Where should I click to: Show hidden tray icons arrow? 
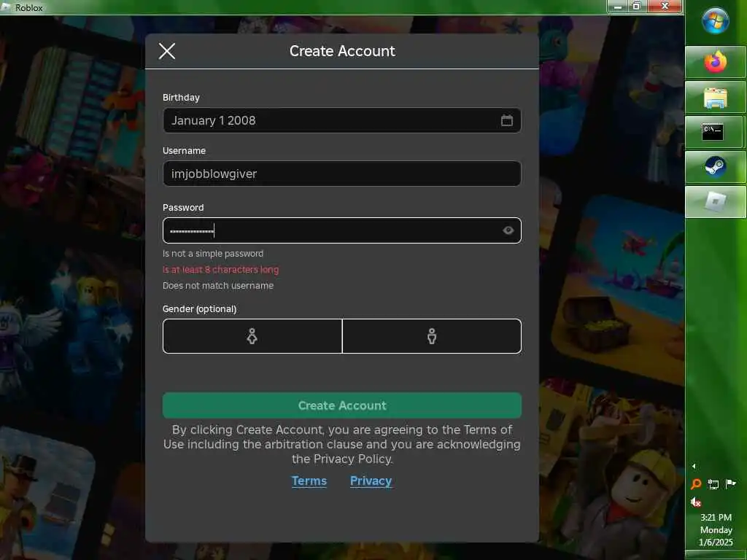point(694,466)
